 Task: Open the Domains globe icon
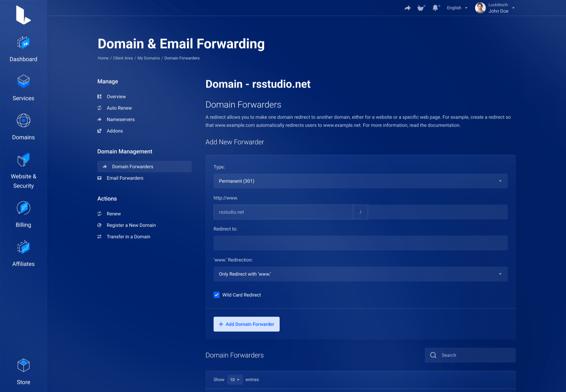point(24,120)
